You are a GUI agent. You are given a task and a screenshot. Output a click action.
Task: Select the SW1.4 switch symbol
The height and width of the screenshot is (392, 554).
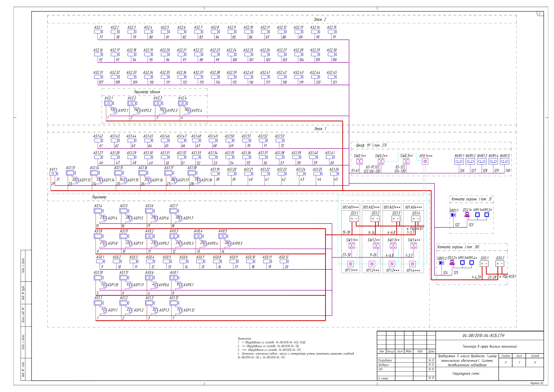click(x=414, y=245)
